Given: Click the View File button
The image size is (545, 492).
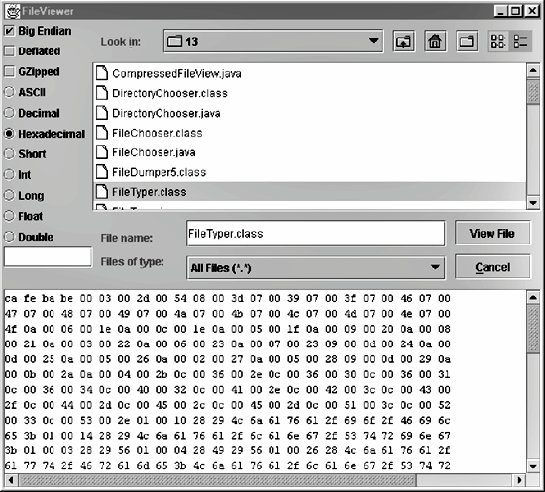Looking at the screenshot, I should pos(493,233).
